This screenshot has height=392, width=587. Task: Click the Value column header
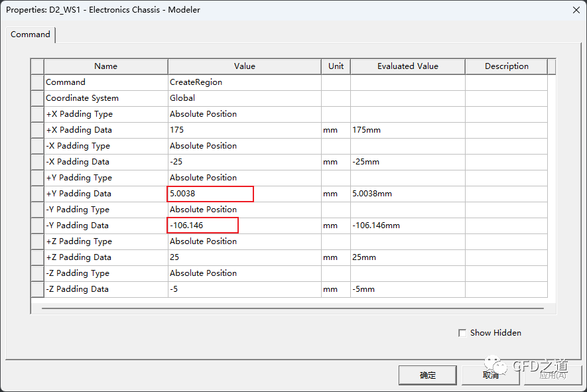click(x=244, y=66)
